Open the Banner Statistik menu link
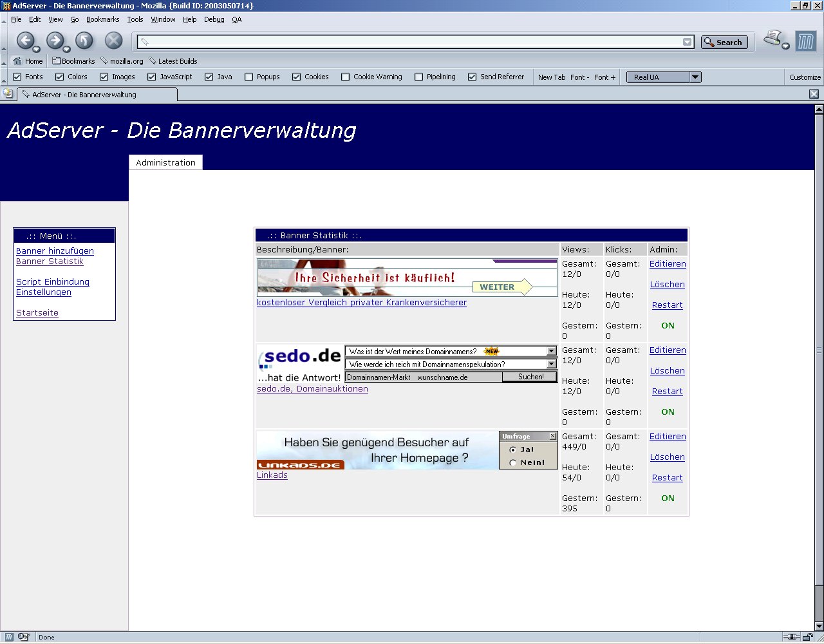The width and height of the screenshot is (824, 644). click(50, 261)
